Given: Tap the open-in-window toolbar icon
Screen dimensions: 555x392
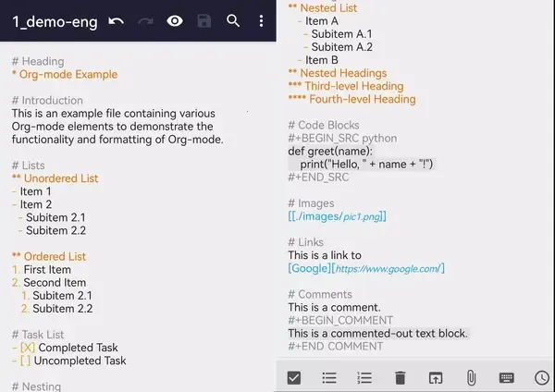Looking at the screenshot, I should 436,378.
